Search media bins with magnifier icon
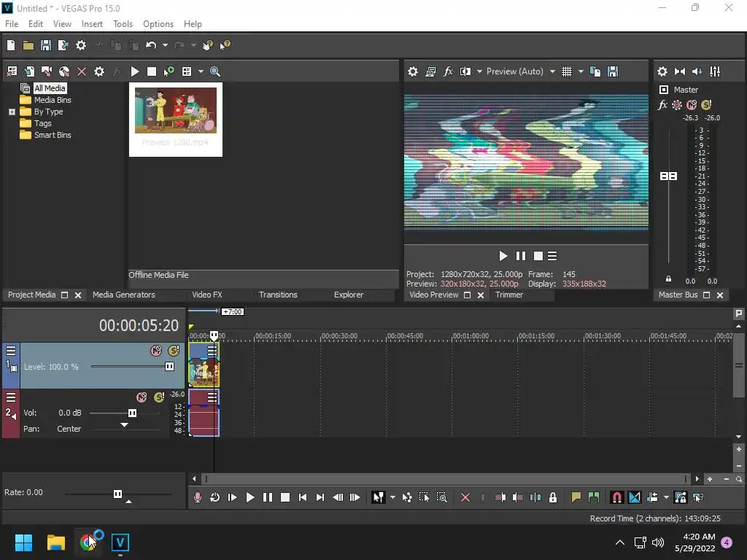This screenshot has width=747, height=560. click(215, 71)
